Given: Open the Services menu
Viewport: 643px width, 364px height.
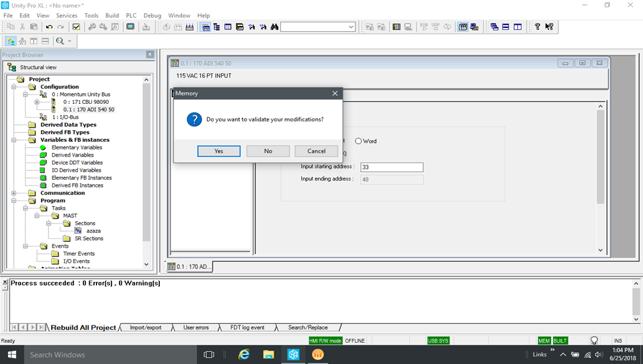Looking at the screenshot, I should (x=67, y=15).
